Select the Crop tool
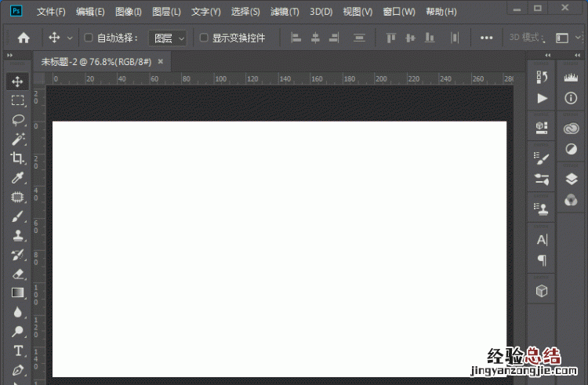The image size is (588, 385). (x=17, y=158)
